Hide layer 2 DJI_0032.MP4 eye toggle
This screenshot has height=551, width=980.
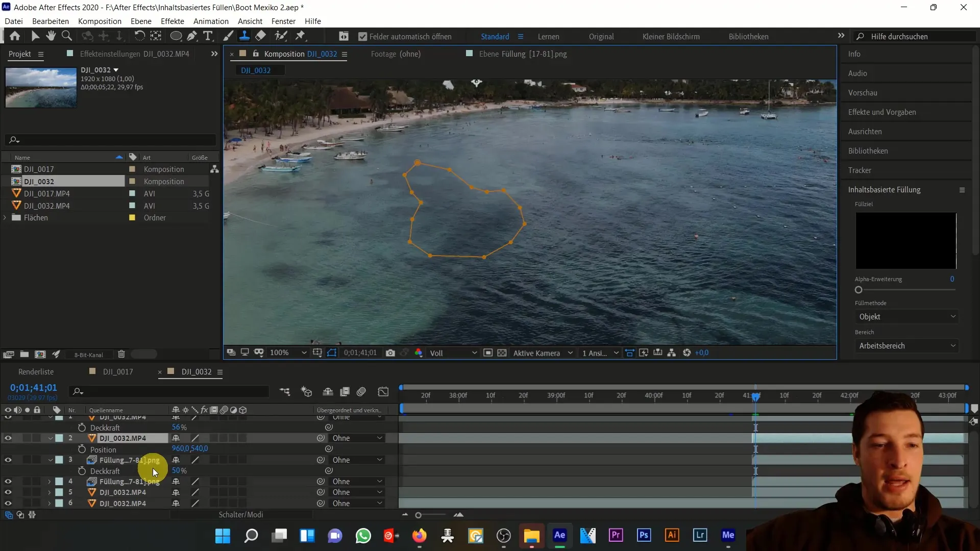(8, 438)
